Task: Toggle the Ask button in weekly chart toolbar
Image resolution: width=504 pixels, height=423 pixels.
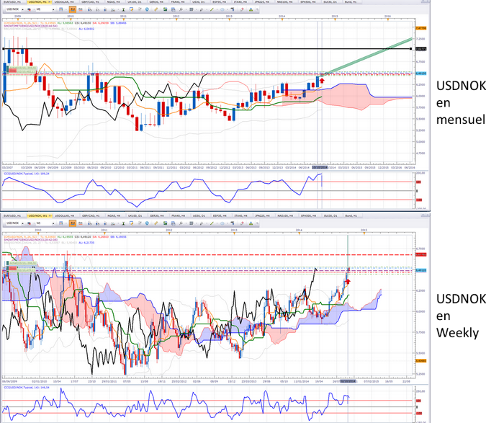Action: pyautogui.click(x=81, y=223)
